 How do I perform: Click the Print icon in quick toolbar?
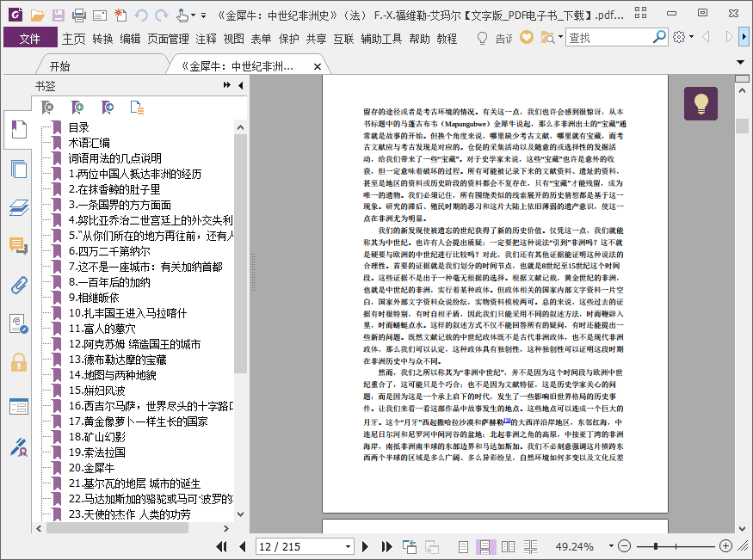coord(78,15)
